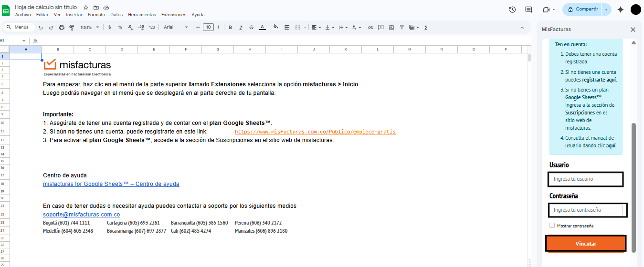Open the Extensiones menu
Viewport: 644px width, 267px height.
173,15
